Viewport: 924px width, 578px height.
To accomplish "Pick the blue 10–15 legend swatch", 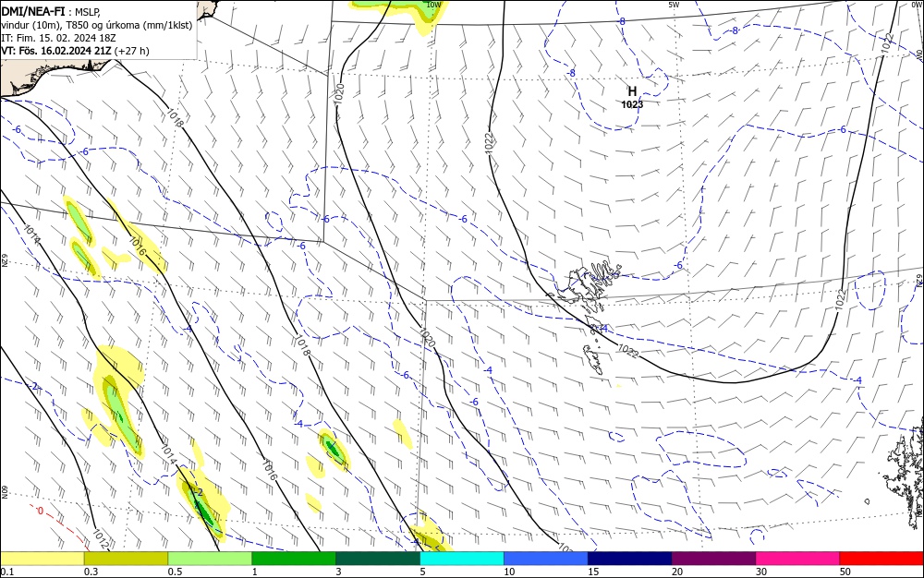I will 546,559.
